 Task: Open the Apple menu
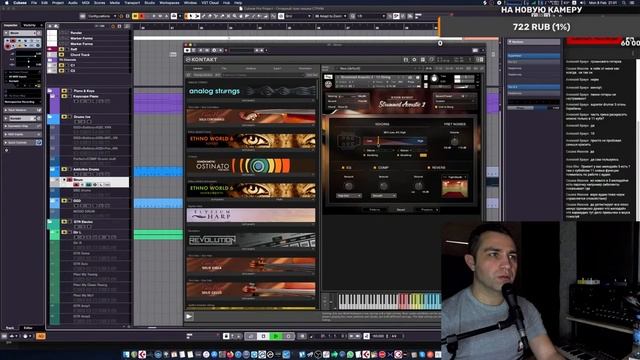pyautogui.click(x=7, y=2)
